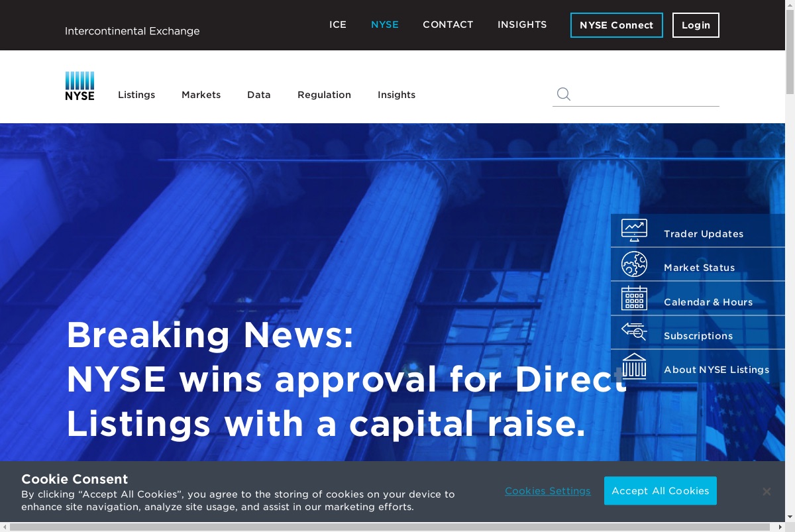Click the Subscriptions arrows icon
The height and width of the screenshot is (532, 795).
(634, 331)
